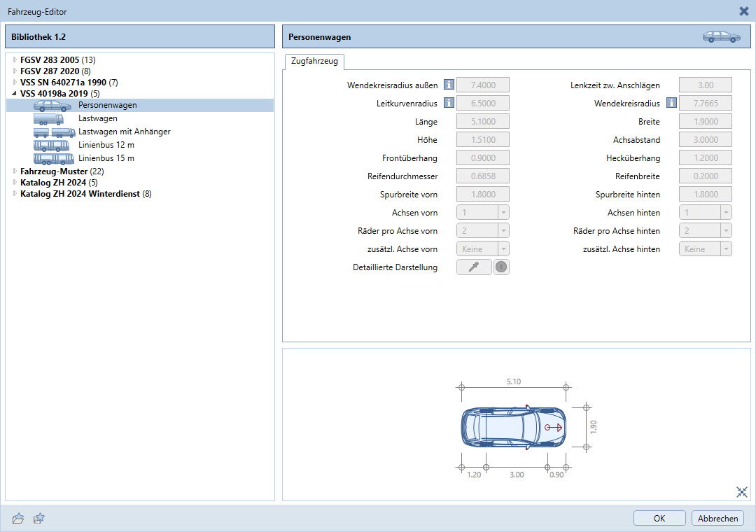Select the Lastwagen mit Anhänger vehicle
This screenshot has height=532, width=756.
pyautogui.click(x=124, y=132)
